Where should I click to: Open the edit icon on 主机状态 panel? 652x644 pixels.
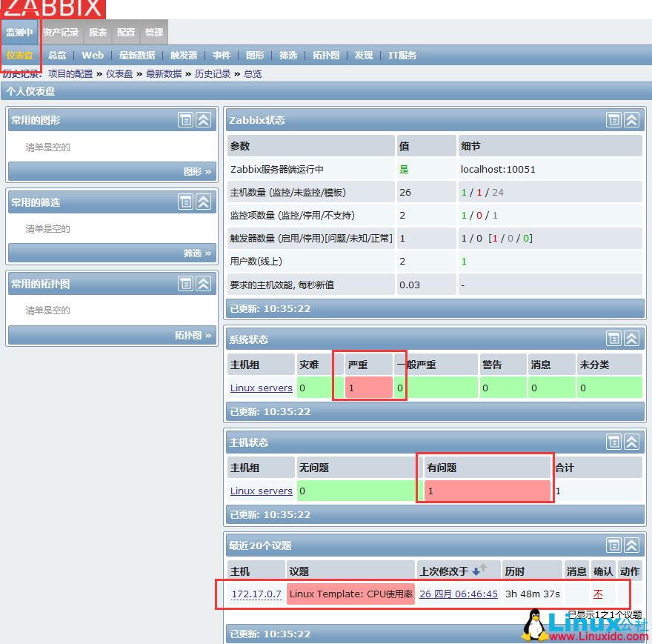tap(613, 442)
